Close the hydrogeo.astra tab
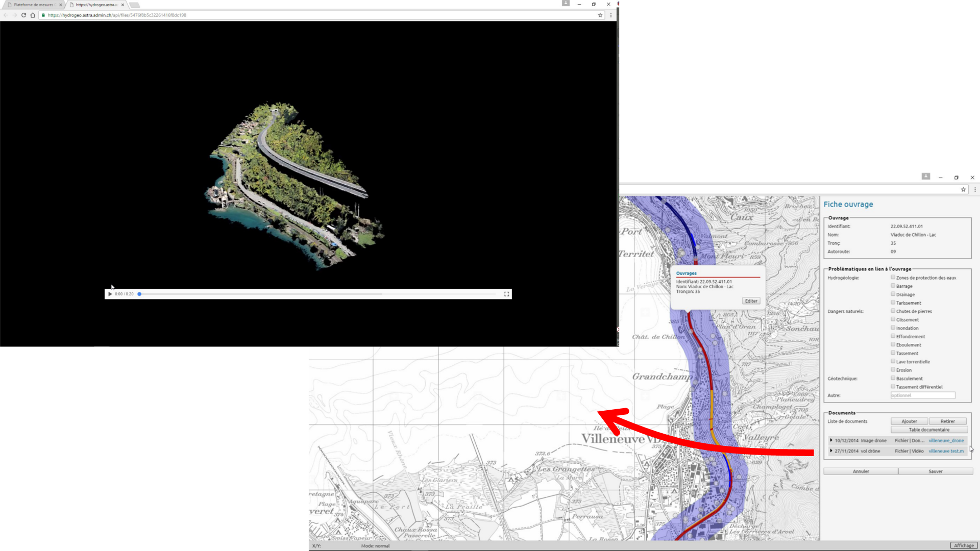 coord(122,5)
